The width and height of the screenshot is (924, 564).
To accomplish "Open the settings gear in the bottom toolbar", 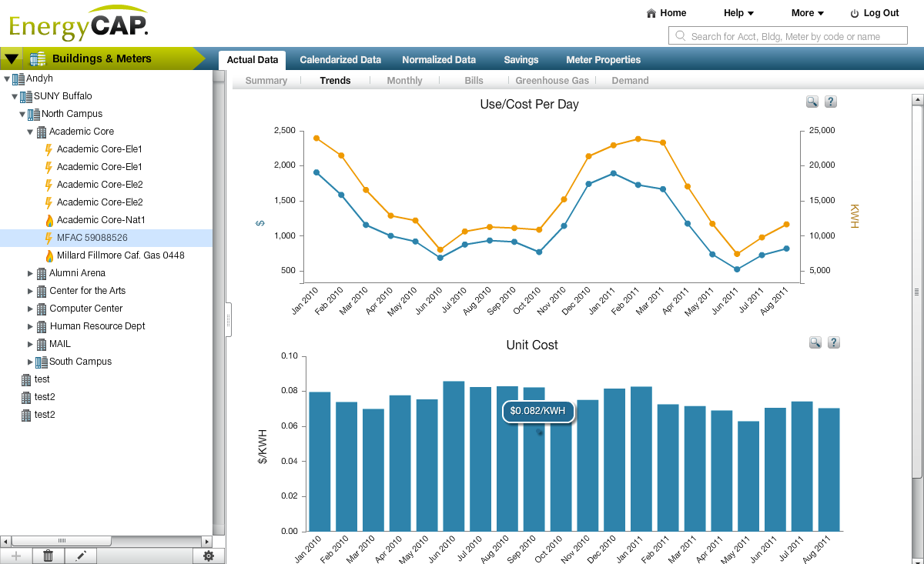I will point(208,555).
